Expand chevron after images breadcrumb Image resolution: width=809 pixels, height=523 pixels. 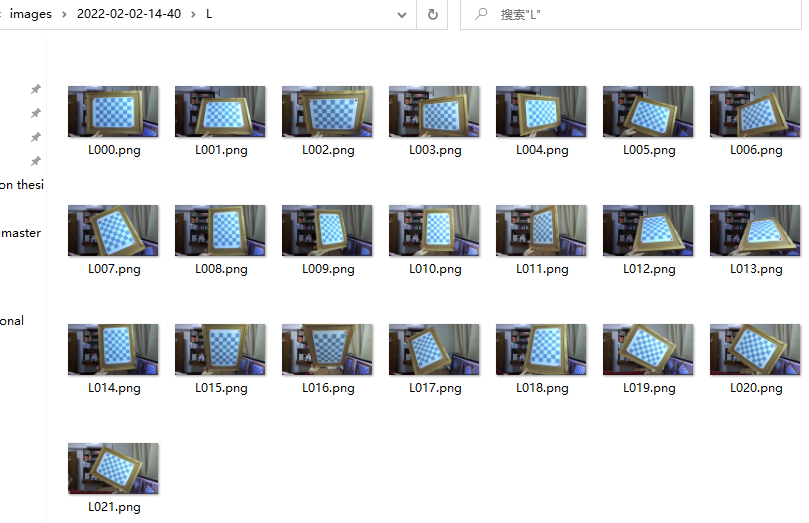click(64, 14)
